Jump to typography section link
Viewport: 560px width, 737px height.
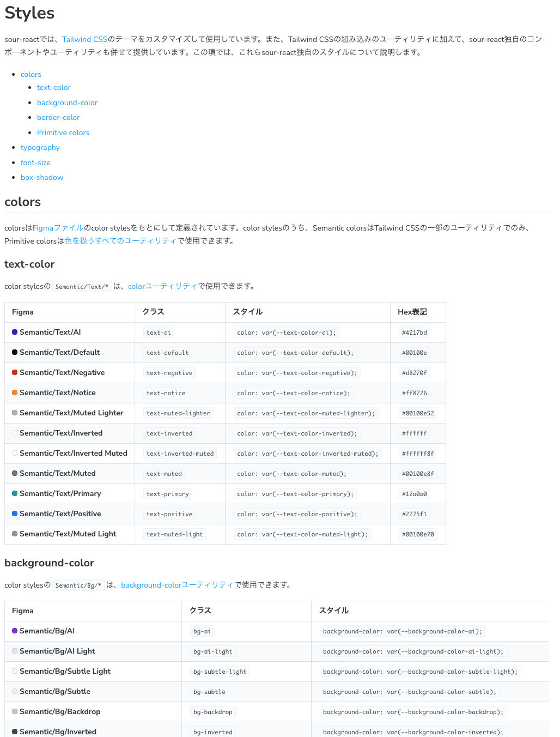pos(40,147)
